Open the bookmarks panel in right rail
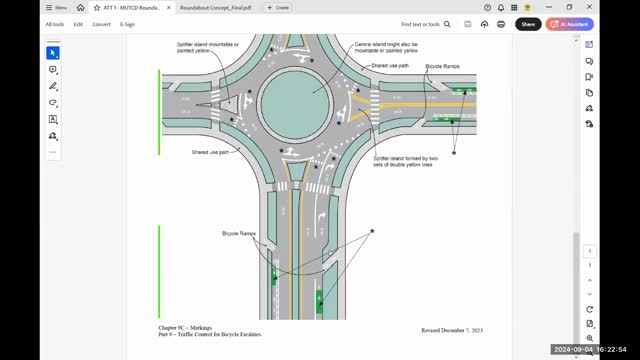Screen dimensions: 640x360 coord(589,77)
